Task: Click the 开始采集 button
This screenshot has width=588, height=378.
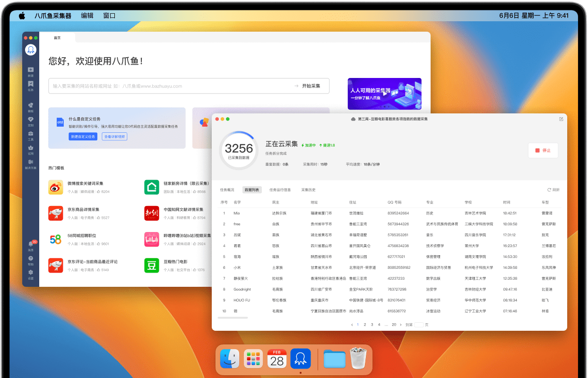Action: coord(307,86)
